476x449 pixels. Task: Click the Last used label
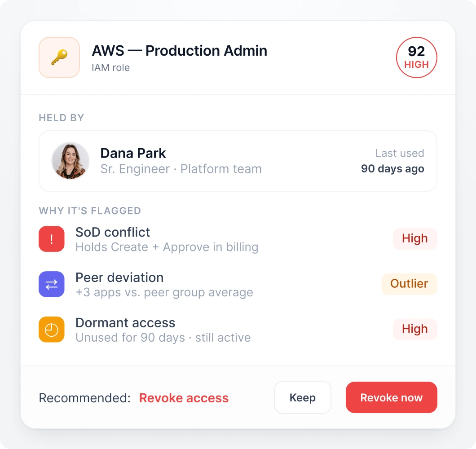point(400,153)
